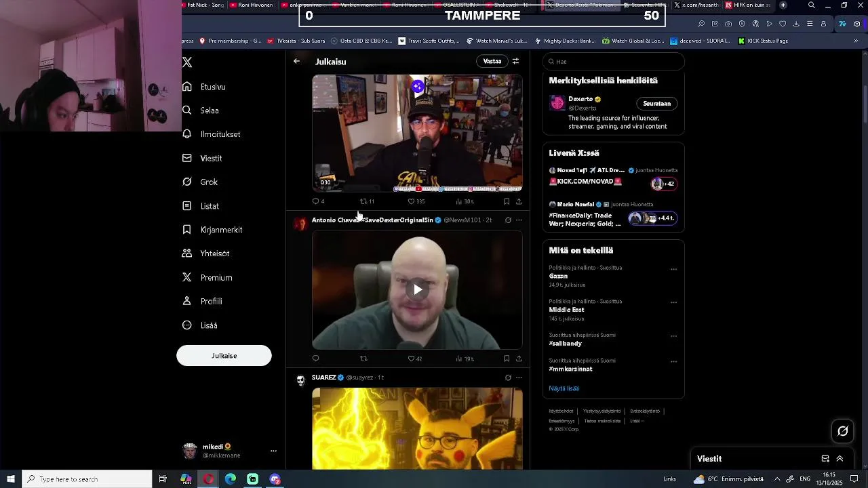Open KICK Status Page bookmark

tap(762, 41)
